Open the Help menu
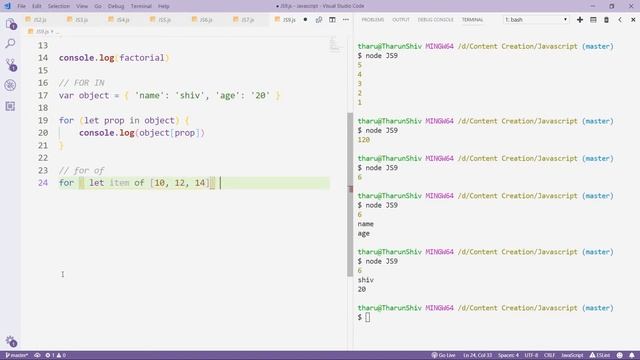This screenshot has width=640, height=360. [164, 6]
